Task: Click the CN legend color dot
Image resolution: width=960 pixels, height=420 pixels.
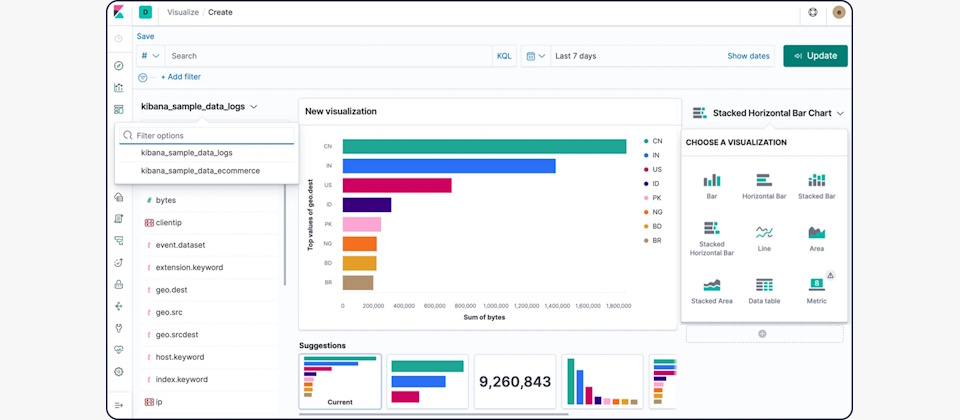Action: [646, 141]
